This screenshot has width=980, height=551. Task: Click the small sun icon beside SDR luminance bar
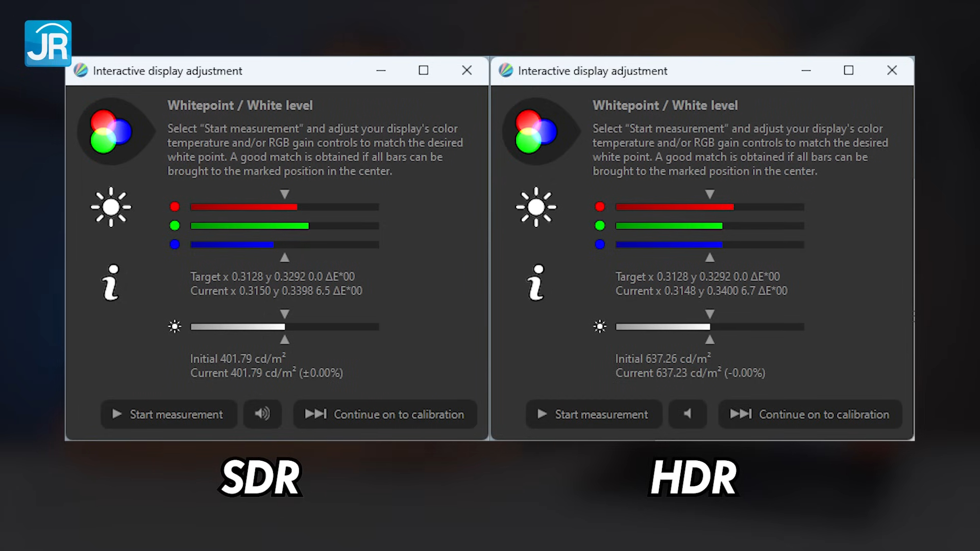coord(175,327)
